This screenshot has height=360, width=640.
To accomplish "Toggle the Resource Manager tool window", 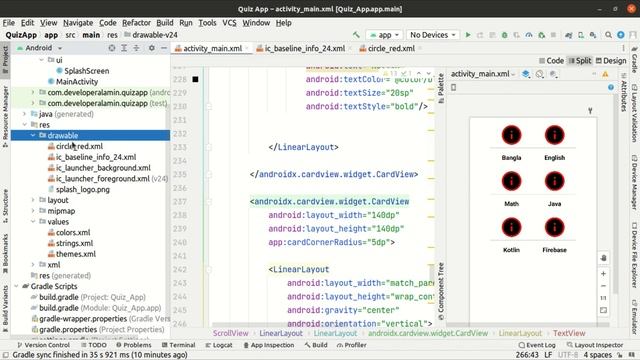I will click(x=5, y=117).
